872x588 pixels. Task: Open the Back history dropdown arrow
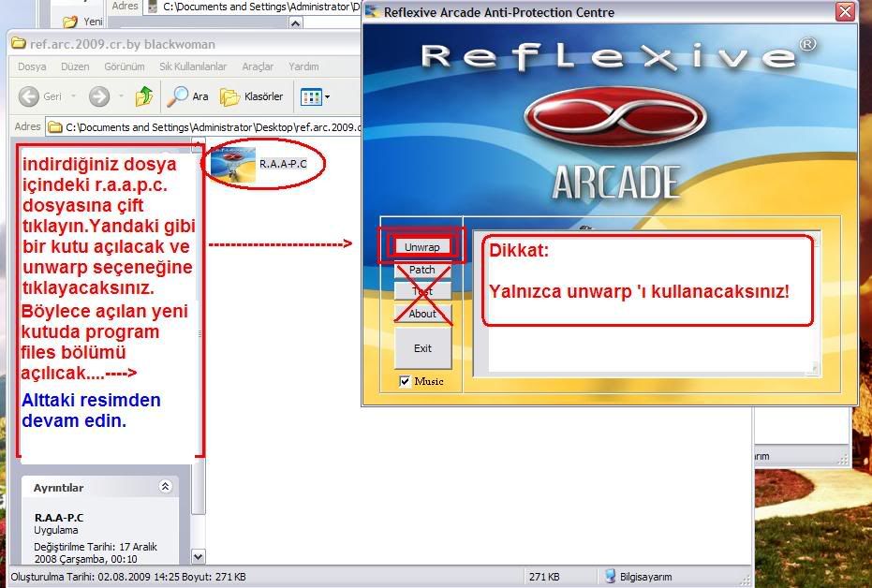[73, 96]
